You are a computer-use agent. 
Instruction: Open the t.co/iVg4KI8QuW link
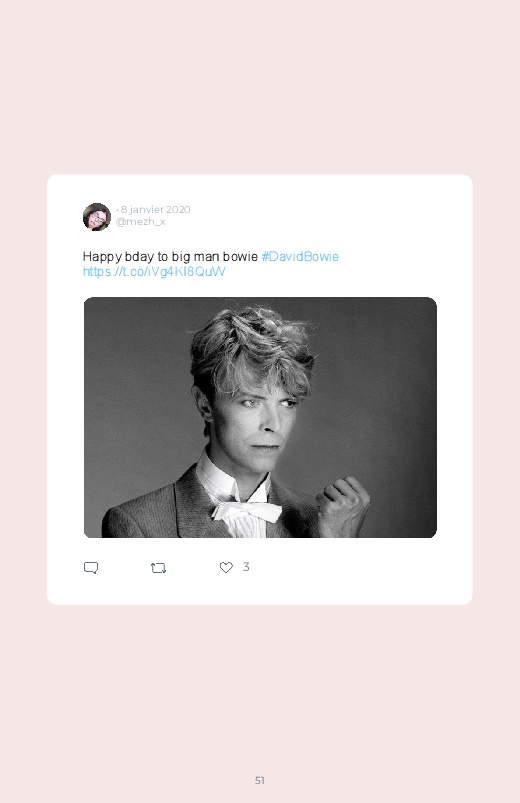click(x=154, y=271)
